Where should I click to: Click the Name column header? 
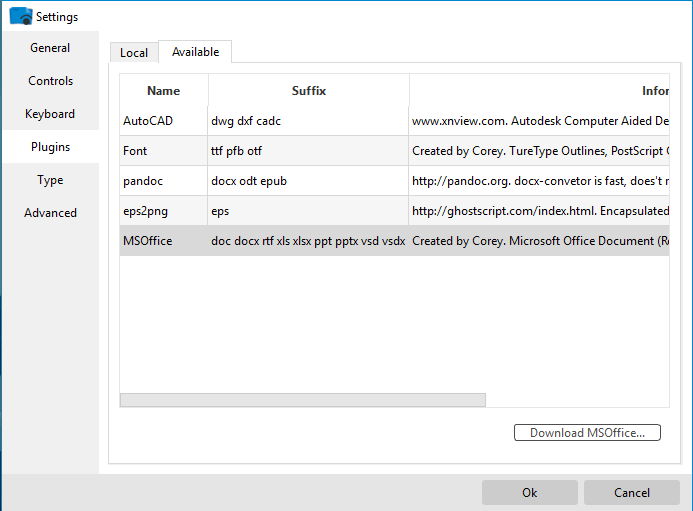(x=164, y=91)
